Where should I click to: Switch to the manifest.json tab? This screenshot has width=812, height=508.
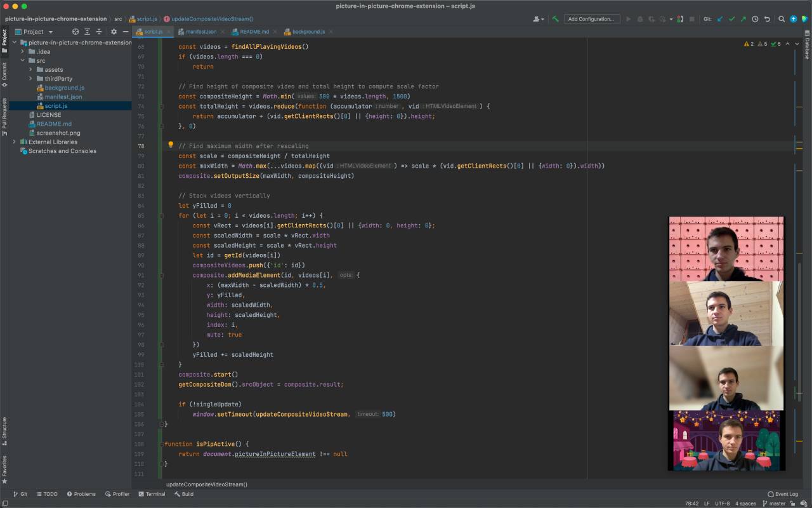point(200,31)
